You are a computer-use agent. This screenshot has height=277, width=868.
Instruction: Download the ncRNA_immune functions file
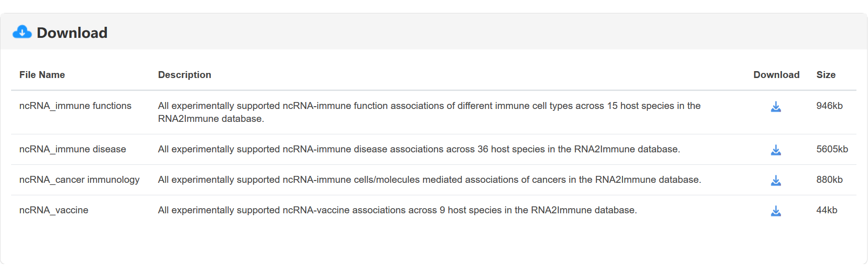point(776,107)
